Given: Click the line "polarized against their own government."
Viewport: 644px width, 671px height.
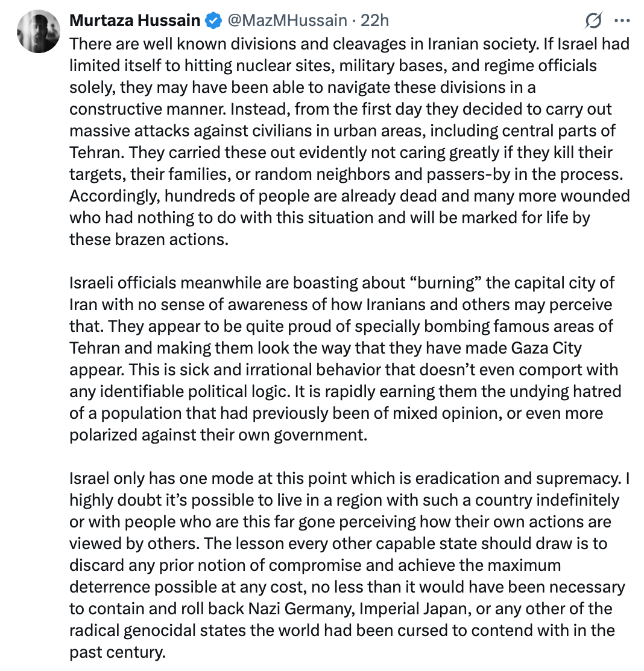Looking at the screenshot, I should point(218,435).
